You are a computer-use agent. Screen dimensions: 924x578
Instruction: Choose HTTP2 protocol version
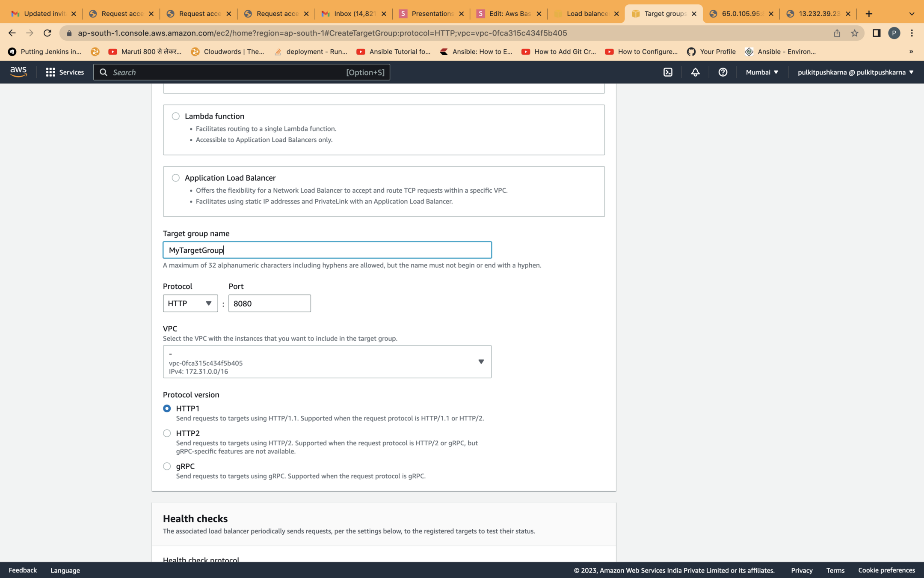[167, 433]
